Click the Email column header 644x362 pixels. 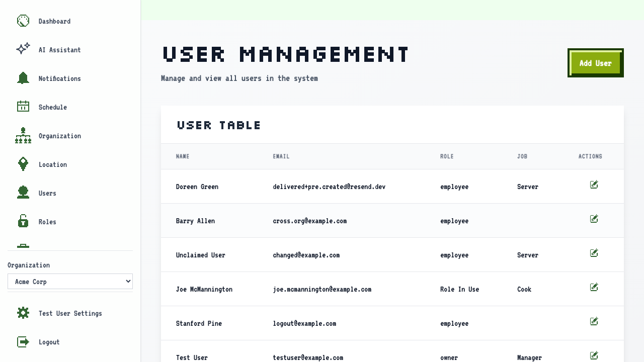(x=281, y=156)
